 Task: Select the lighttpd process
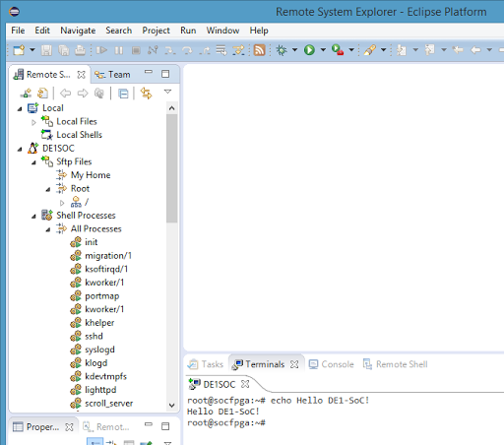pos(100,390)
